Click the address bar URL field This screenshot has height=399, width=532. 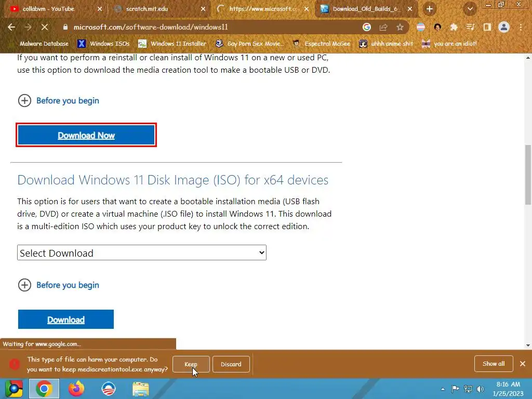[210, 27]
